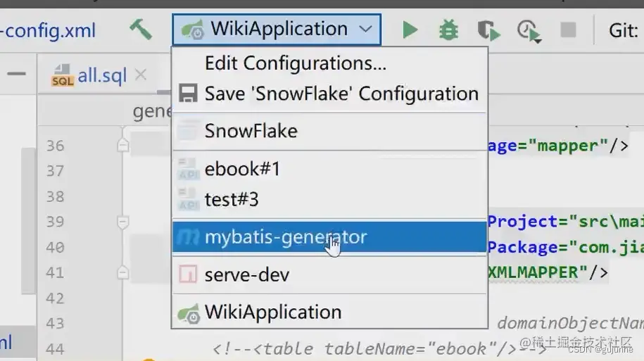Viewport: 644px width, 361px height.
Task: Close the all.sql tab
Action: click(141, 75)
